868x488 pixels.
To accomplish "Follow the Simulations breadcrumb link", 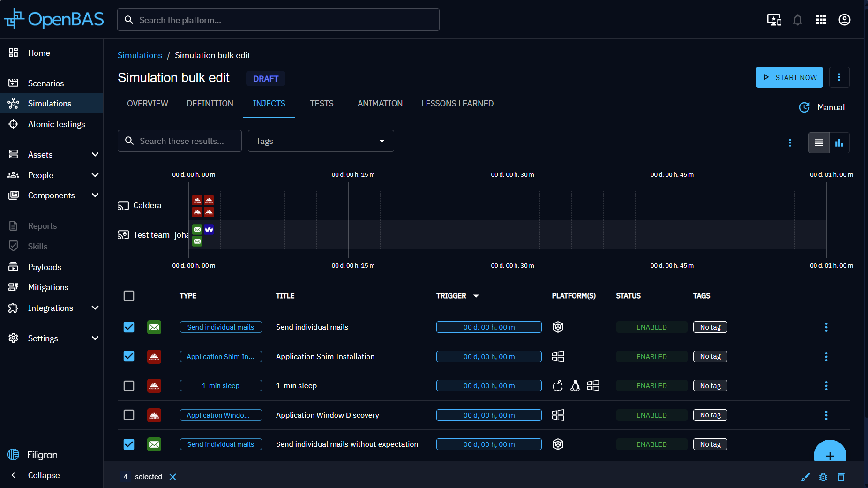I will pyautogui.click(x=140, y=55).
